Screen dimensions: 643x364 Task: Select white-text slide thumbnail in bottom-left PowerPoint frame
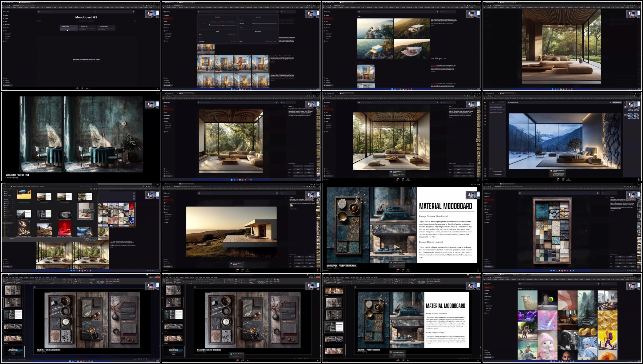13,314
